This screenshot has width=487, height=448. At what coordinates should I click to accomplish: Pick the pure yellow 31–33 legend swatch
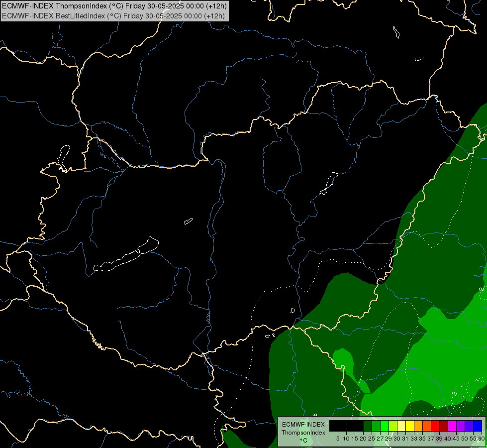point(410,426)
